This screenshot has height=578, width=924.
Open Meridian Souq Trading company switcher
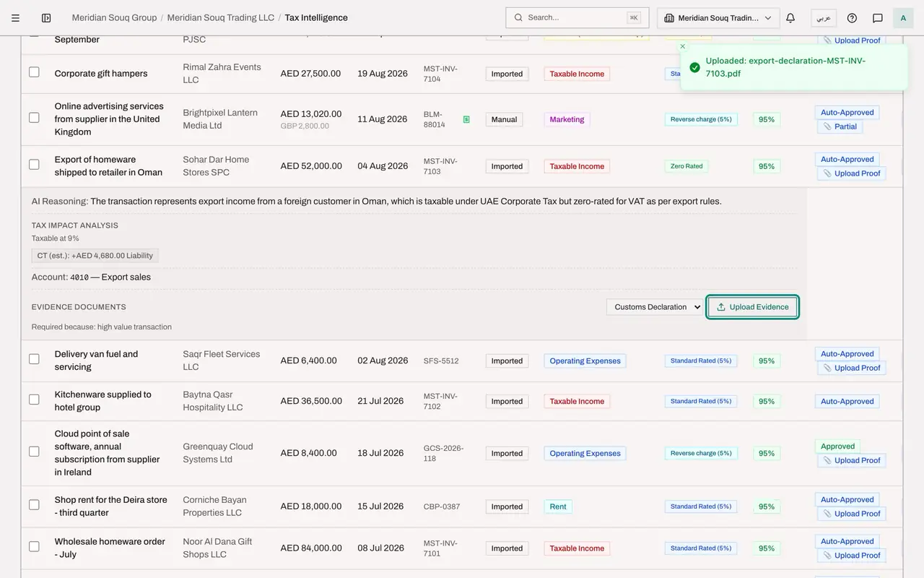[718, 18]
